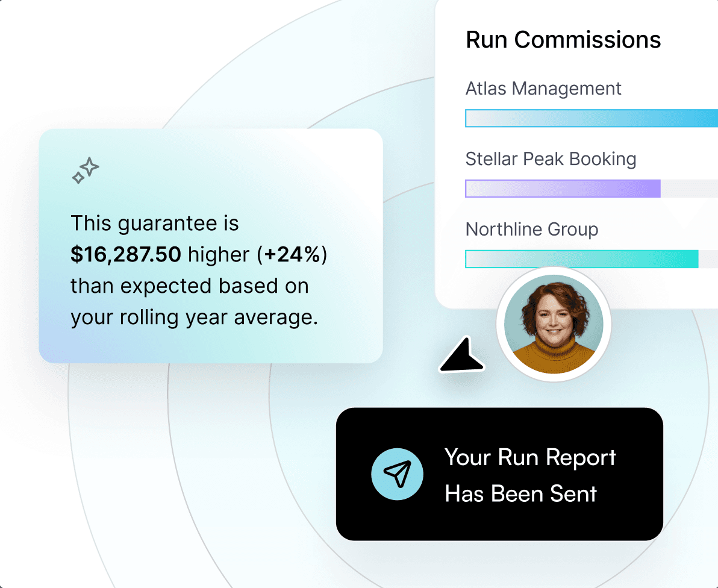Select the Stellar Peak Booking label
The width and height of the screenshot is (718, 588).
click(551, 159)
